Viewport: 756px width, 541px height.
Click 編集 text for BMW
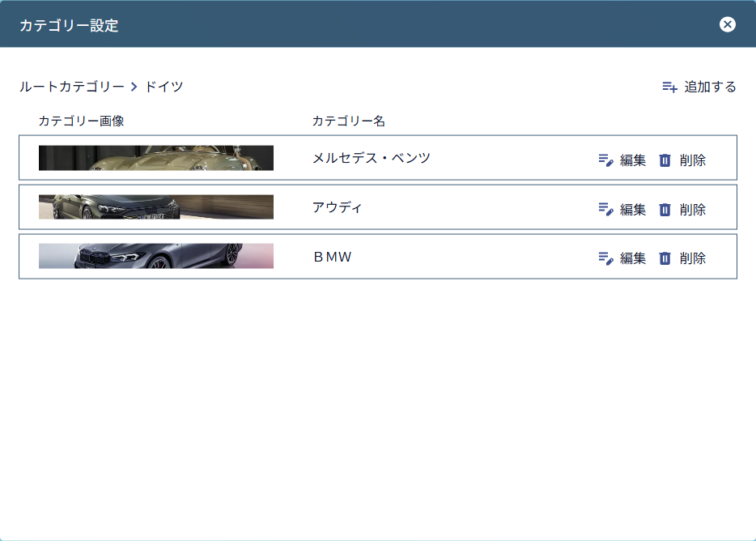point(633,258)
